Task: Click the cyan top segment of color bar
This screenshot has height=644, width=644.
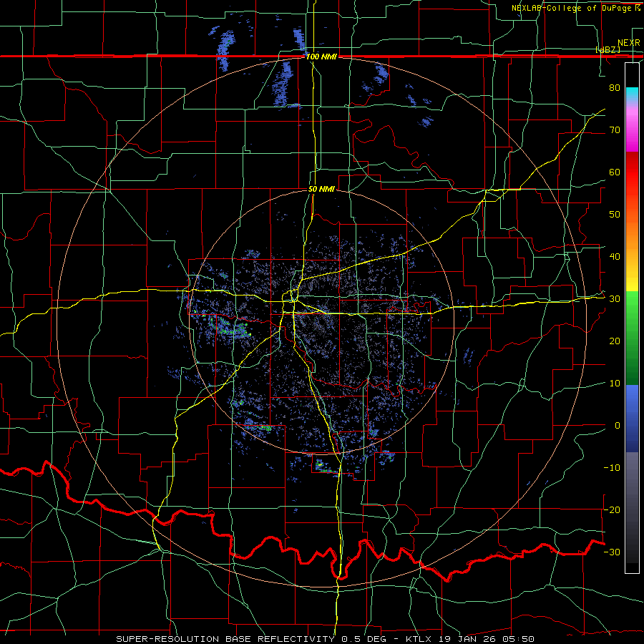Action: pyautogui.click(x=632, y=94)
